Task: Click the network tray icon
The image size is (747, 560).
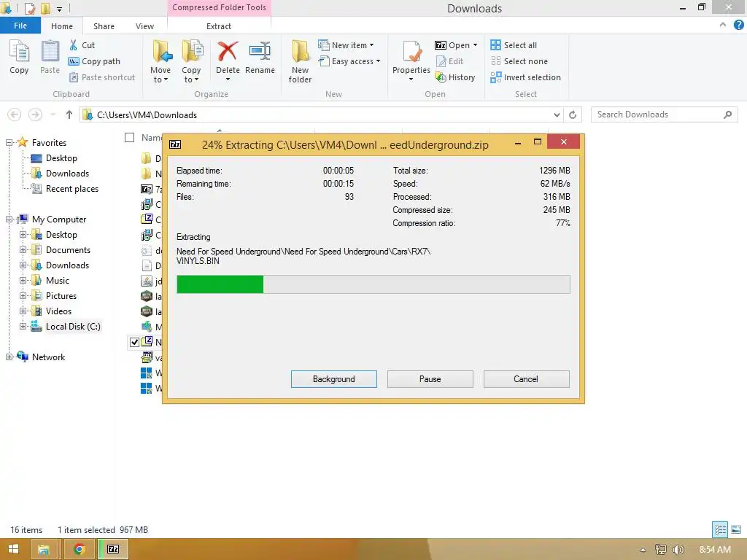Action: (x=660, y=550)
